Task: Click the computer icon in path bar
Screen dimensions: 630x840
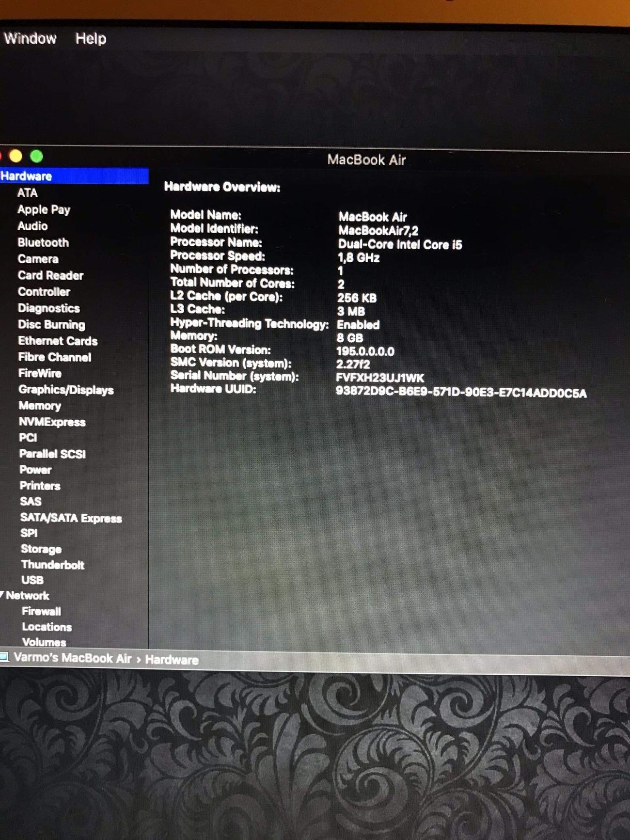Action: point(4,657)
